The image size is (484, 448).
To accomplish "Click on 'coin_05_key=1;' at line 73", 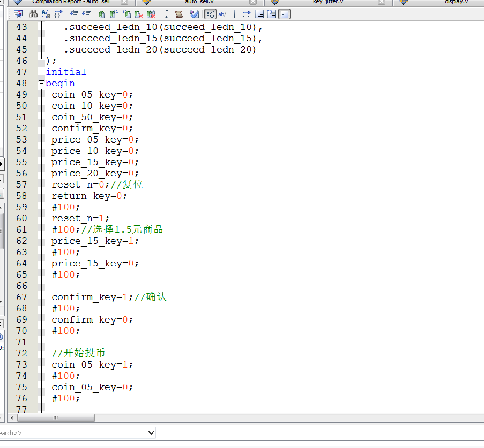I will [x=92, y=365].
